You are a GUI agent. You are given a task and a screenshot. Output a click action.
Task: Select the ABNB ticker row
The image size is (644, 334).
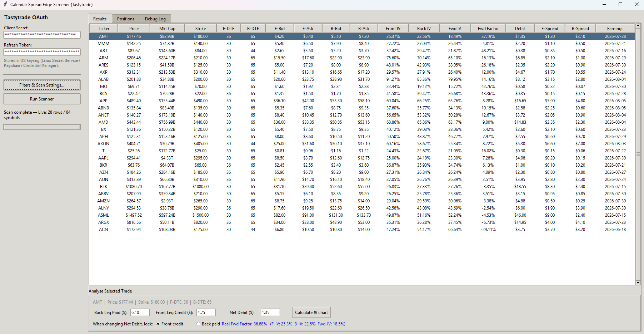pyautogui.click(x=362, y=108)
